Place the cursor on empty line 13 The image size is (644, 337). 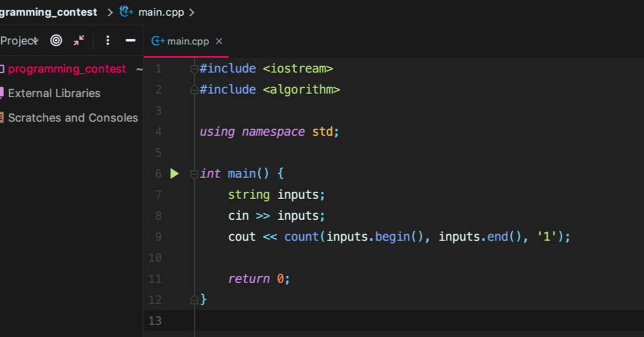point(419,321)
